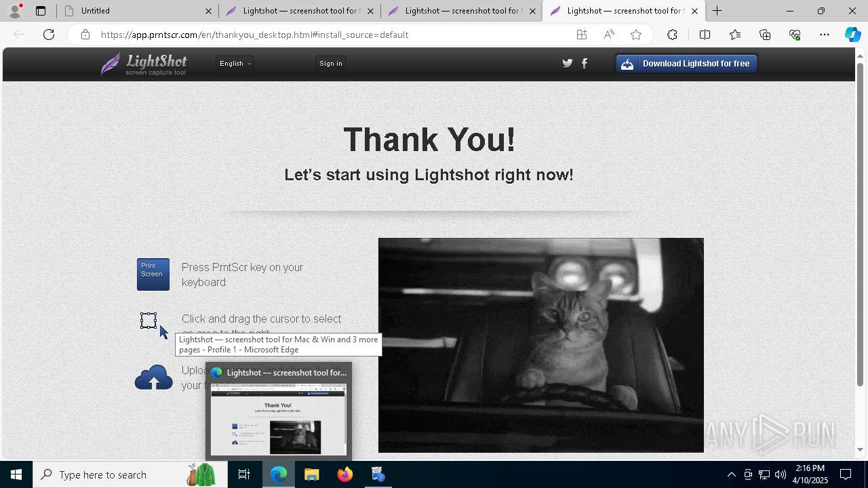Click the cloud upload icon
The width and height of the screenshot is (868, 488).
[x=154, y=378]
